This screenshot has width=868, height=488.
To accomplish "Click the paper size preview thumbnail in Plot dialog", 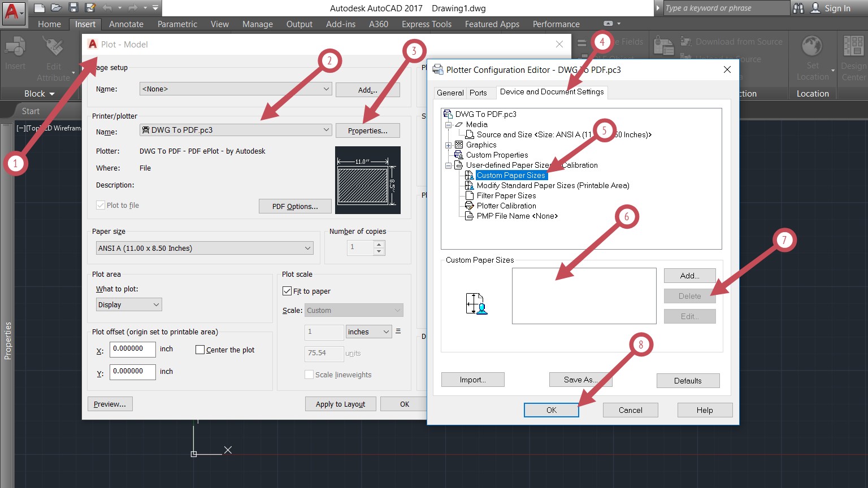I will [368, 180].
